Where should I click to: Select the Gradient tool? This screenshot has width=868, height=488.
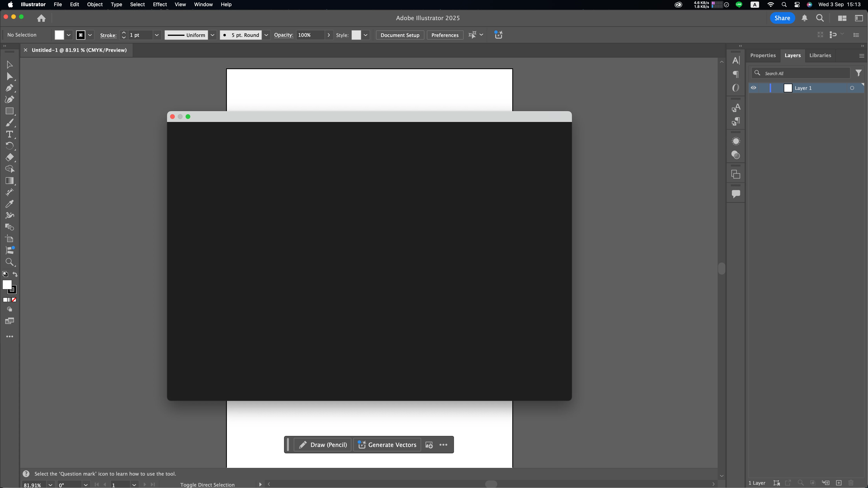9,181
